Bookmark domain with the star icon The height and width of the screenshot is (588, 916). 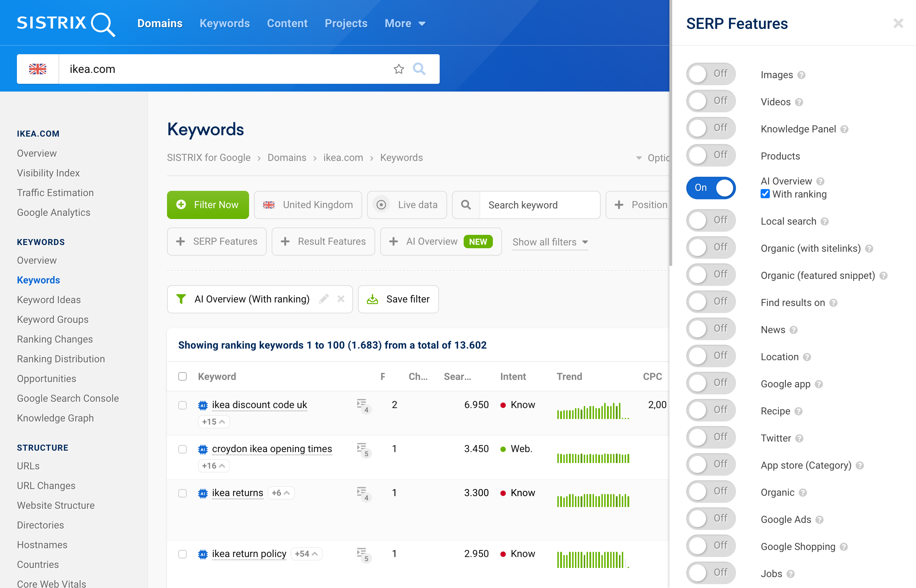[399, 69]
